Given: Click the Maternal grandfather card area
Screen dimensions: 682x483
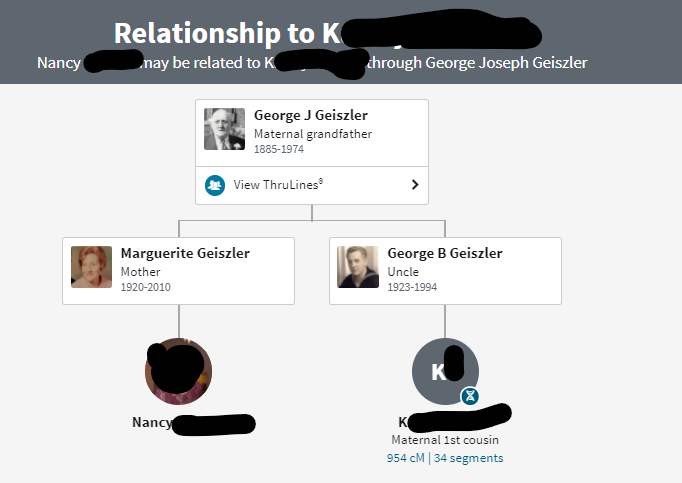Looking at the screenshot, I should (312, 133).
